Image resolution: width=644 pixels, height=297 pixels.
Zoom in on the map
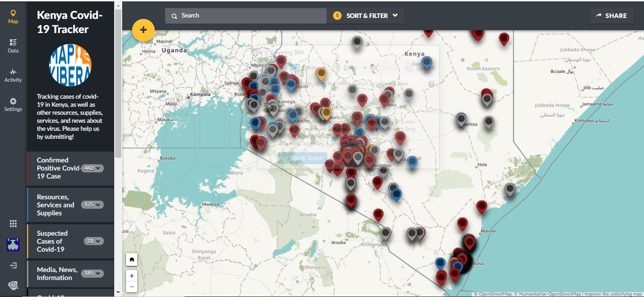pos(132,276)
